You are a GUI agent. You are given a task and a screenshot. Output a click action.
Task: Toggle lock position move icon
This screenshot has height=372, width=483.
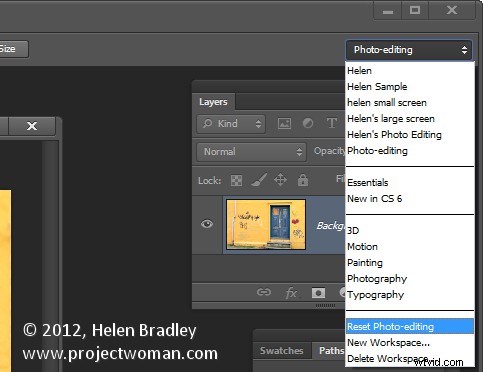coord(280,180)
